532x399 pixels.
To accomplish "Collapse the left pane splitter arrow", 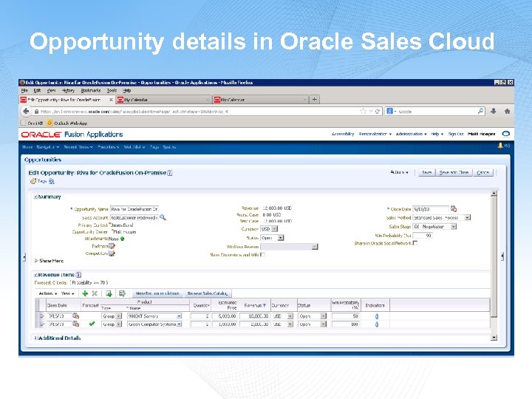I will click(x=24, y=257).
